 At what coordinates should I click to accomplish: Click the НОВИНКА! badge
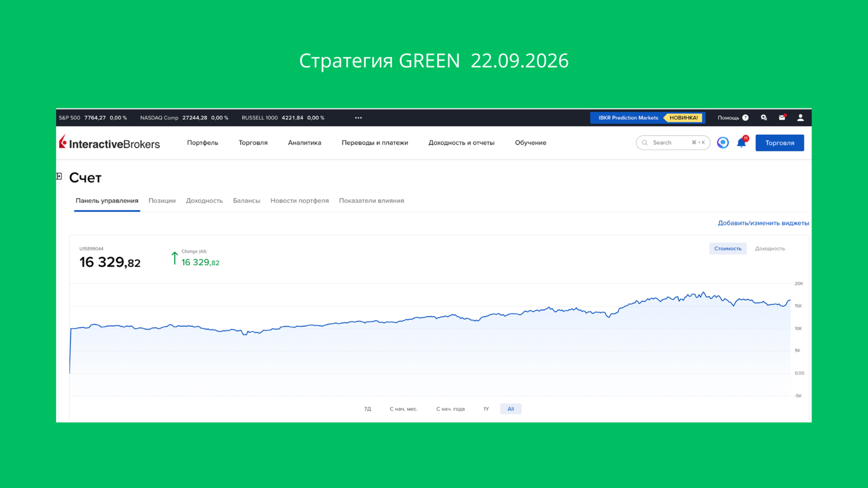point(684,118)
